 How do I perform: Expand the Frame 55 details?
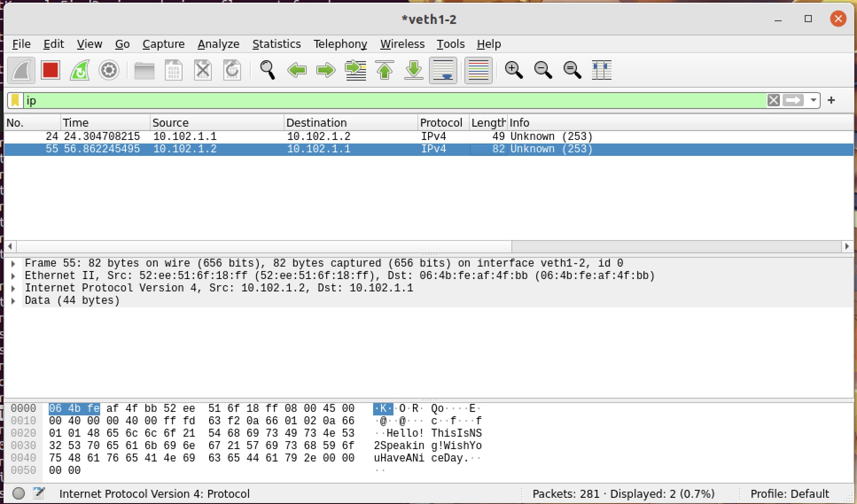[13, 264]
